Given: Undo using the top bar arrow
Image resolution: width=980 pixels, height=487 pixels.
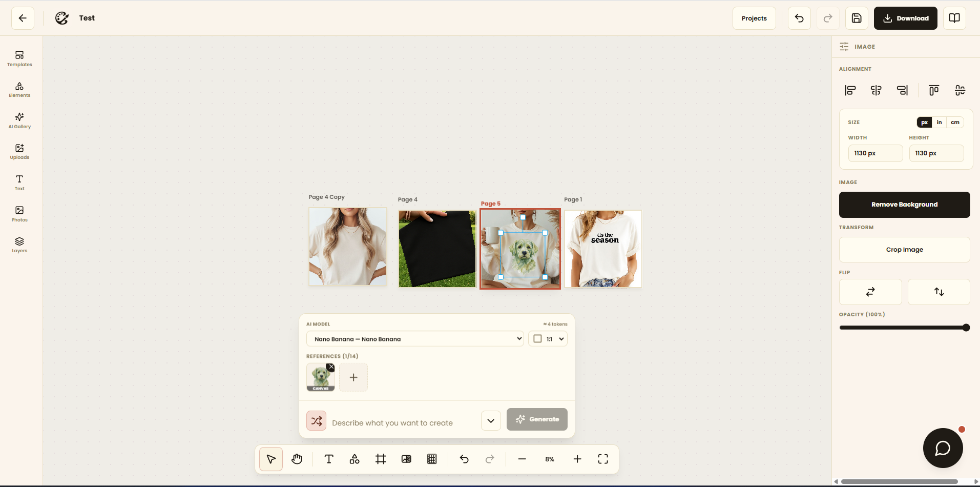Looking at the screenshot, I should (799, 18).
